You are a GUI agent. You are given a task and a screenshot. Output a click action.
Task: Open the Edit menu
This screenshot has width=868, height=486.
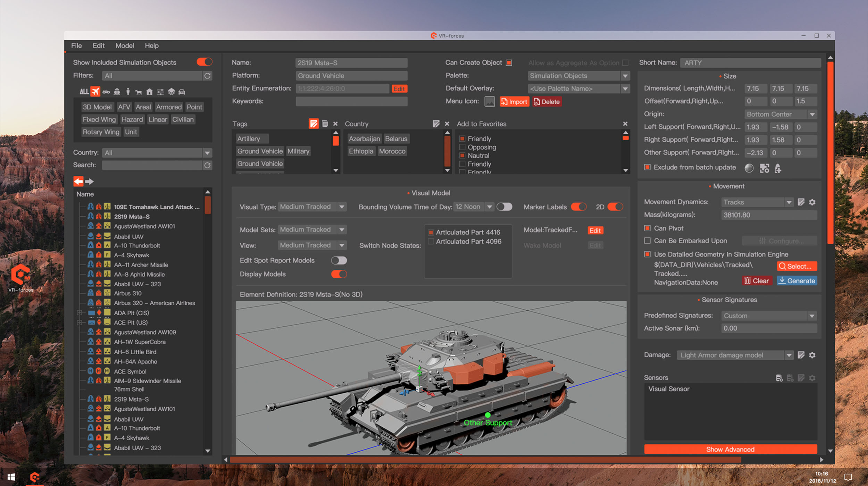tap(98, 45)
